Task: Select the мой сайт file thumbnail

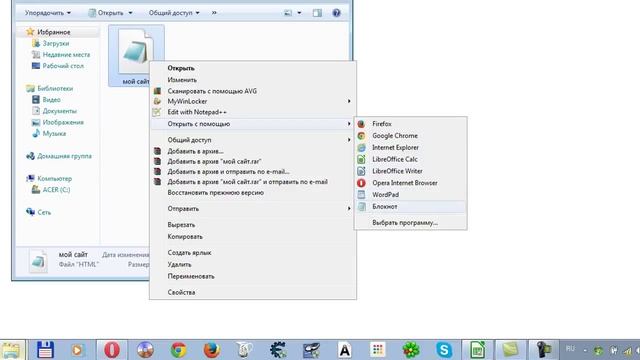Action: pos(136,56)
